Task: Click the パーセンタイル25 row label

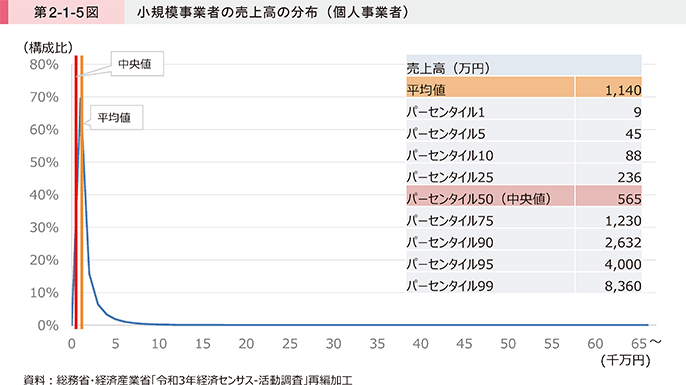Action: click(450, 177)
